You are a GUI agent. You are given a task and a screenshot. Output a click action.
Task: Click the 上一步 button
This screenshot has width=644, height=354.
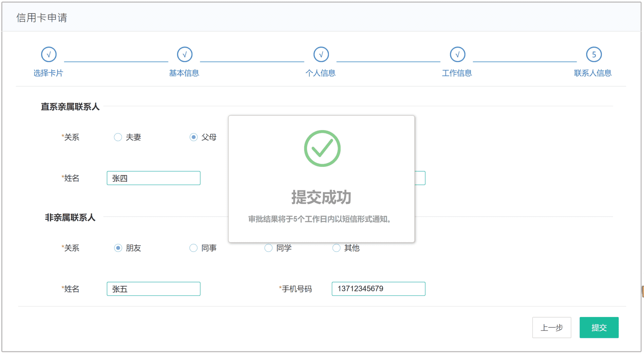pyautogui.click(x=552, y=327)
